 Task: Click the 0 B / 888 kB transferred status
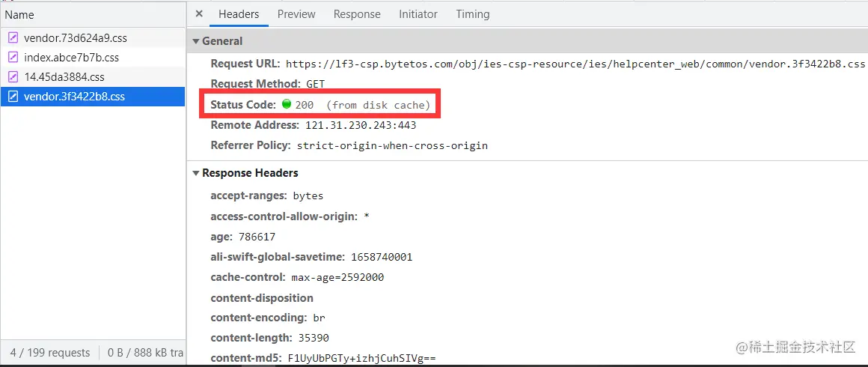[x=146, y=353]
